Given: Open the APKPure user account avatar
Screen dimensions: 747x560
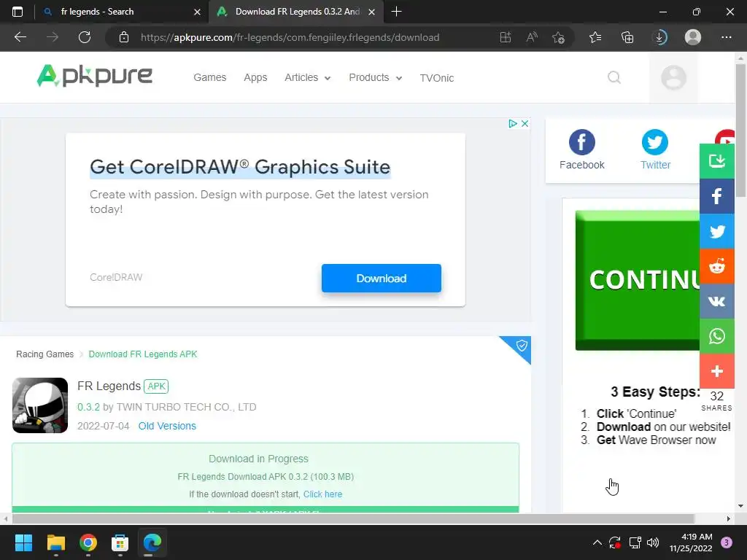Looking at the screenshot, I should [x=673, y=77].
